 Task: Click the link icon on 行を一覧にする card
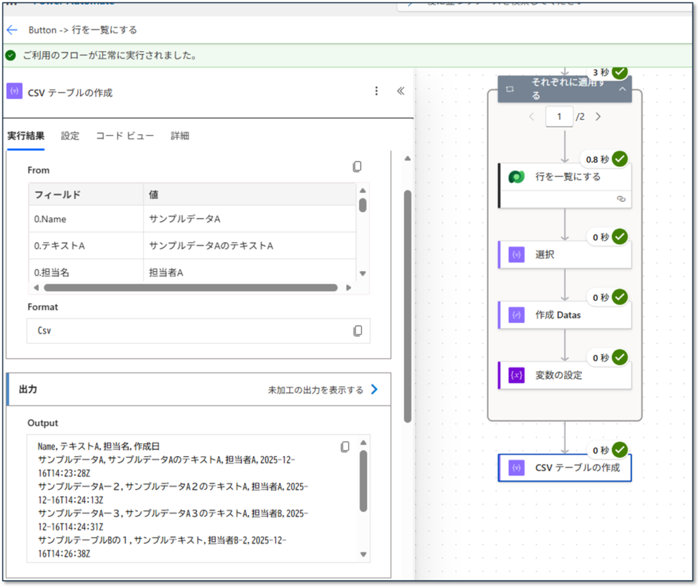(x=621, y=198)
